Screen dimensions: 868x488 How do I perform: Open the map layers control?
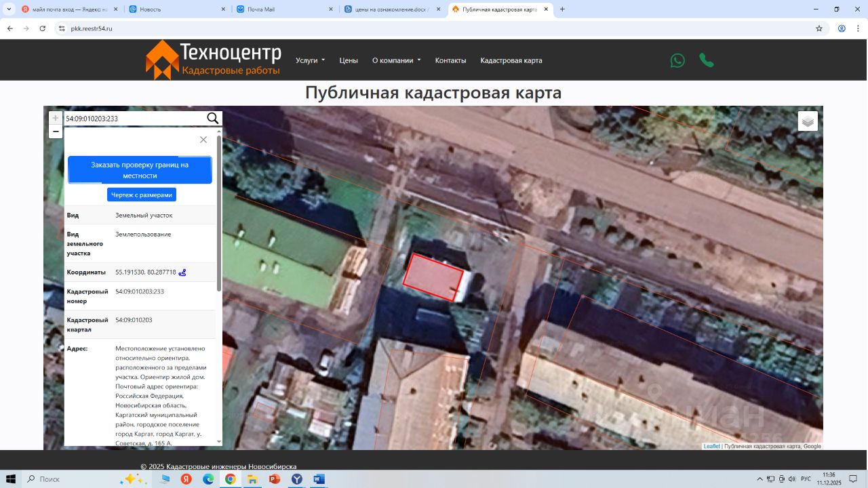pos(808,121)
